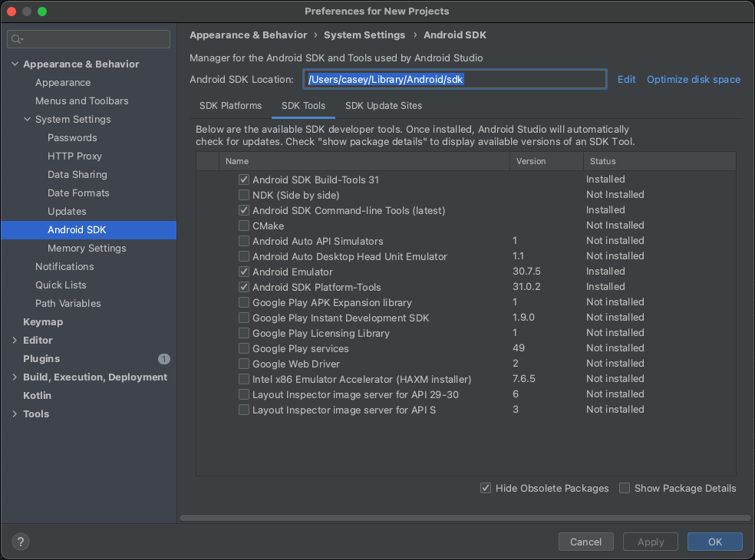Viewport: 755px width, 560px height.
Task: Expand Build, Execution, Deployment settings
Action: (14, 377)
